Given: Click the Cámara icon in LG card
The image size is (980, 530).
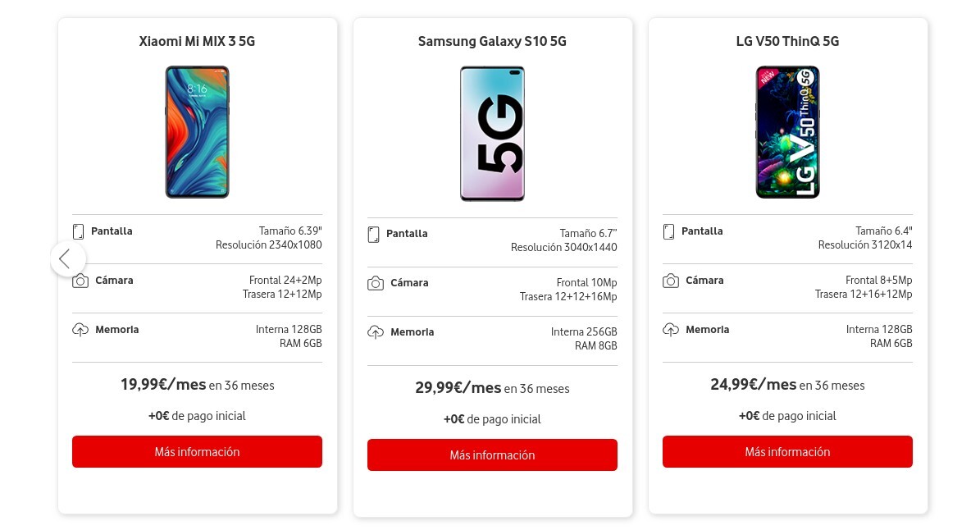Looking at the screenshot, I should pyautogui.click(x=671, y=281).
